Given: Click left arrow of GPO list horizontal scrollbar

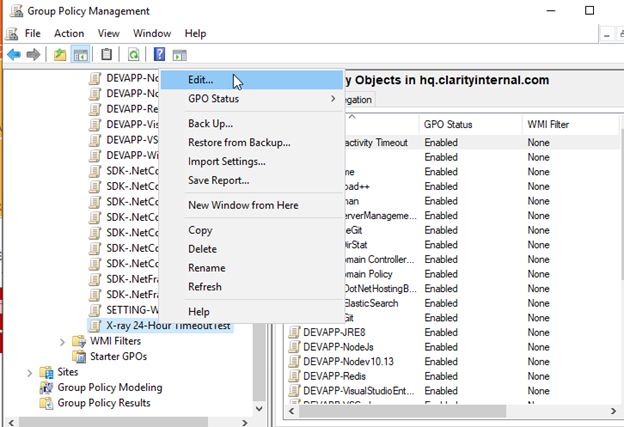Looking at the screenshot, I should point(292,411).
